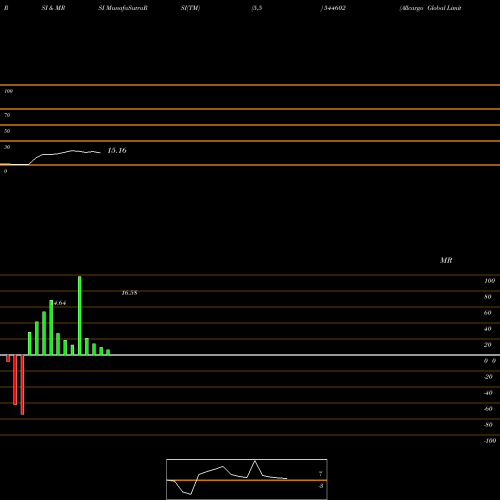Select the 70 level label on RSI axis
The width and height of the screenshot is (500, 500).
pos(7,115)
